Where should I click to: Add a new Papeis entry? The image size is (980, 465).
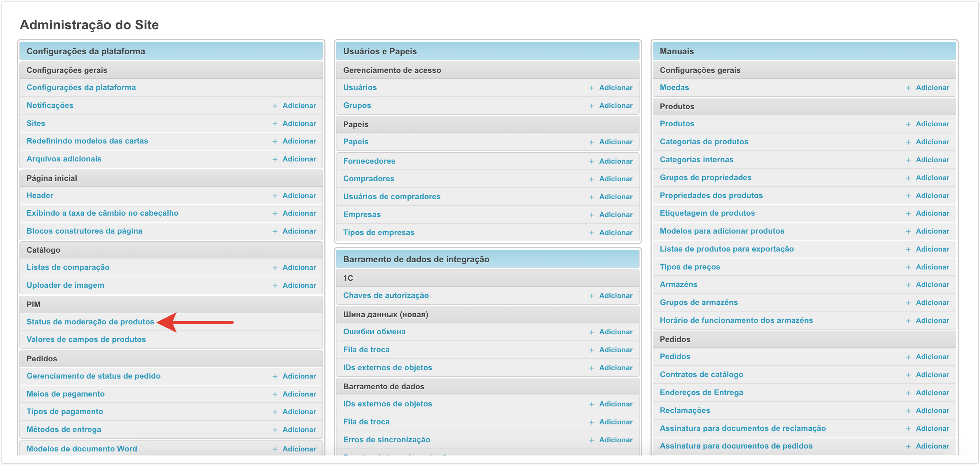coord(615,142)
